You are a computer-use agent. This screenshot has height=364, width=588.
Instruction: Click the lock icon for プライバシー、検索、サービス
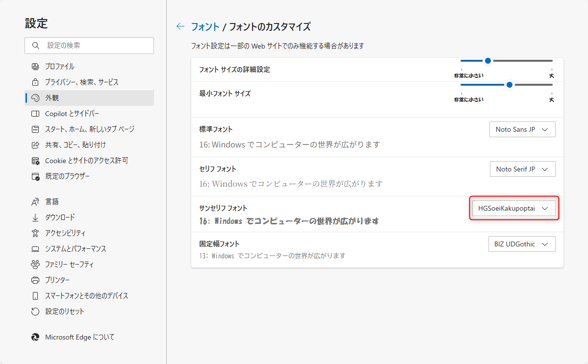(35, 82)
